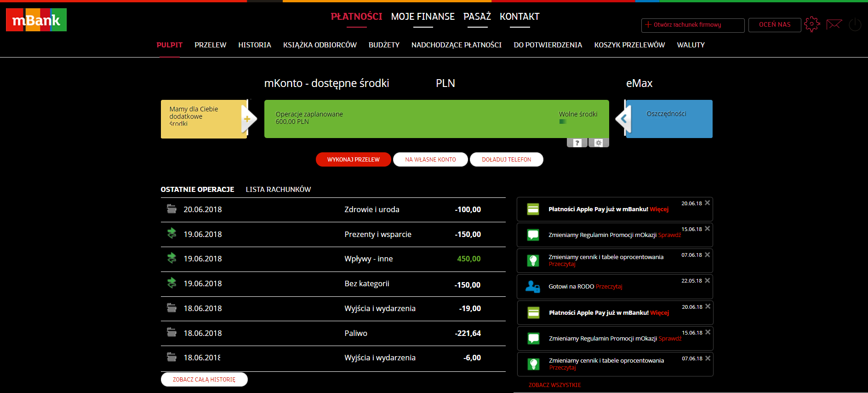Click the ZOBACZ WSZYSTKIE link
The image size is (868, 393).
pyautogui.click(x=555, y=385)
